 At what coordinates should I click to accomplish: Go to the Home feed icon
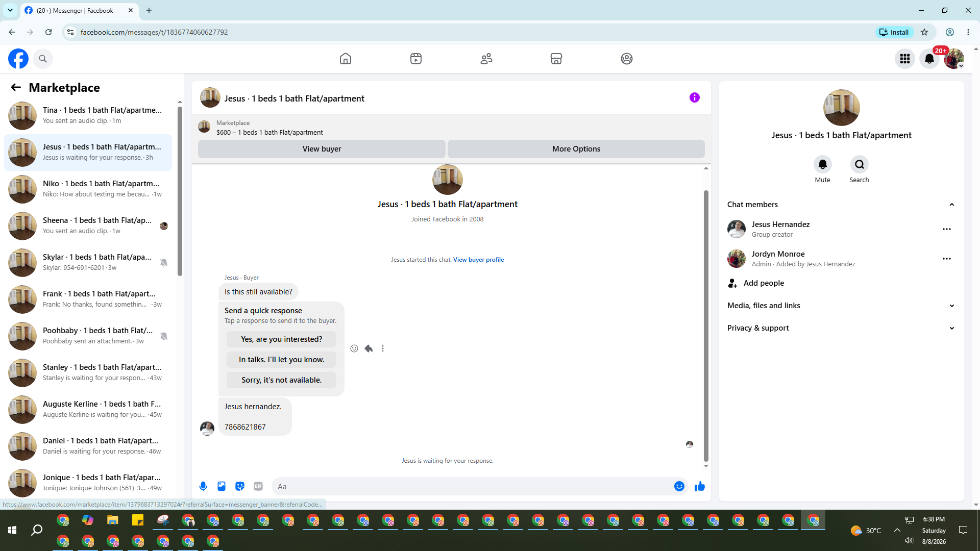click(346, 59)
